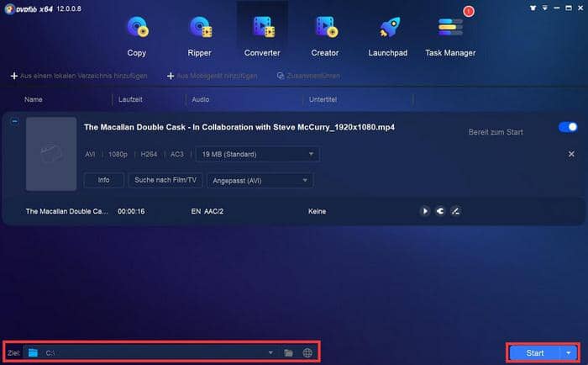Play preview of the Macallan title
The image size is (588, 365).
[x=424, y=211]
